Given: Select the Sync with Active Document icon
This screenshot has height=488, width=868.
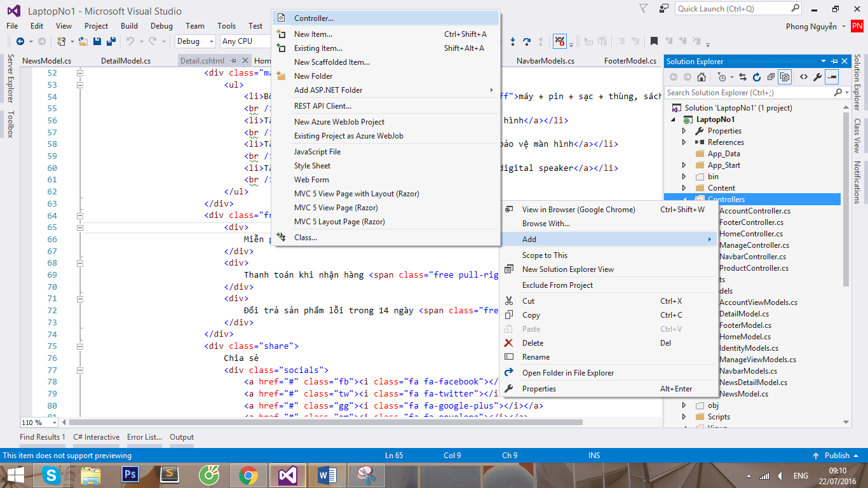Looking at the screenshot, I should [742, 76].
